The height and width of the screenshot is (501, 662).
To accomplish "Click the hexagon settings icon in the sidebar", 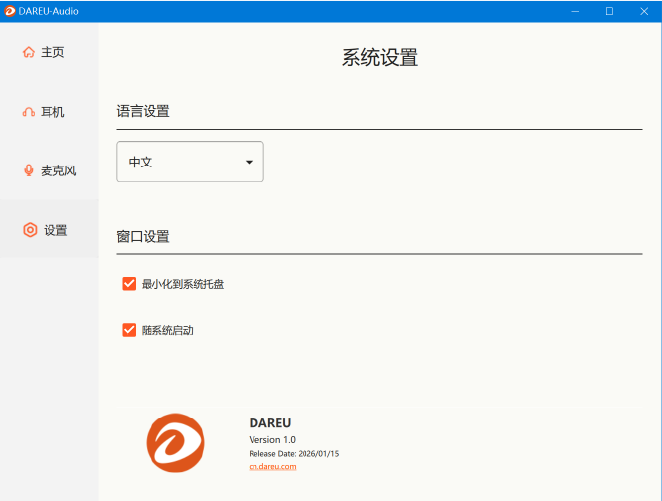I will click(30, 230).
